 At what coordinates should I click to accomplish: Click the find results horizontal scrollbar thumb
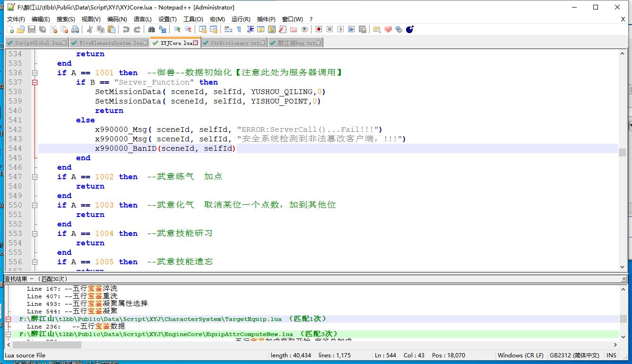pos(46,345)
